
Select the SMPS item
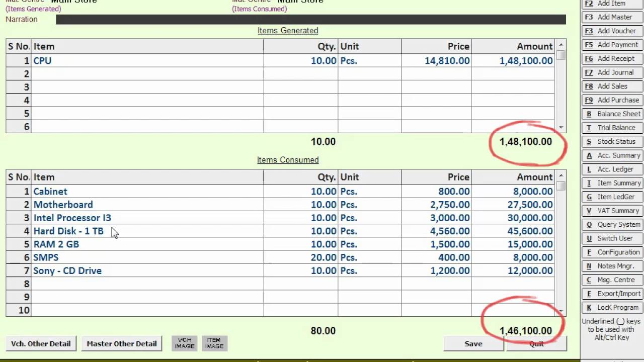click(x=46, y=257)
